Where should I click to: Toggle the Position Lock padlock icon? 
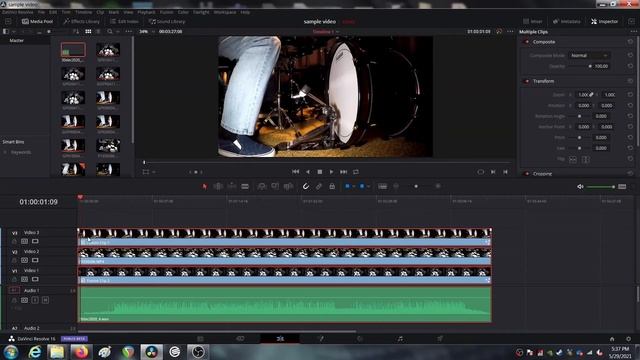pos(332,187)
